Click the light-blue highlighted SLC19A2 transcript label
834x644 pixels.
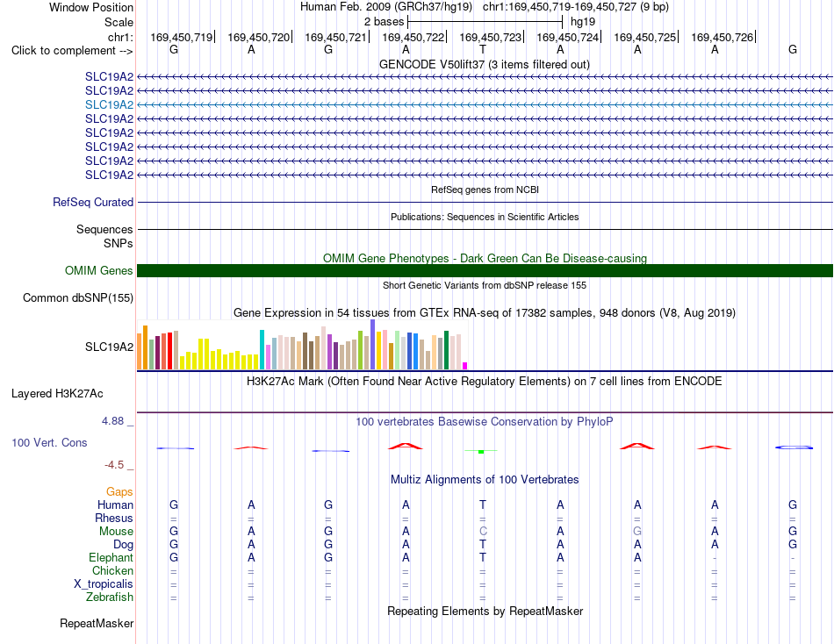[x=109, y=104]
